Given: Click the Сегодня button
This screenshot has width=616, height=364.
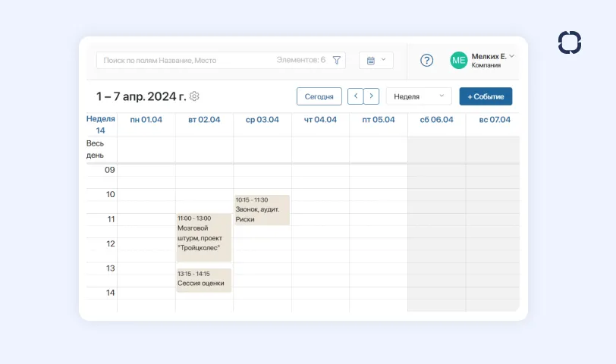Looking at the screenshot, I should pyautogui.click(x=319, y=96).
